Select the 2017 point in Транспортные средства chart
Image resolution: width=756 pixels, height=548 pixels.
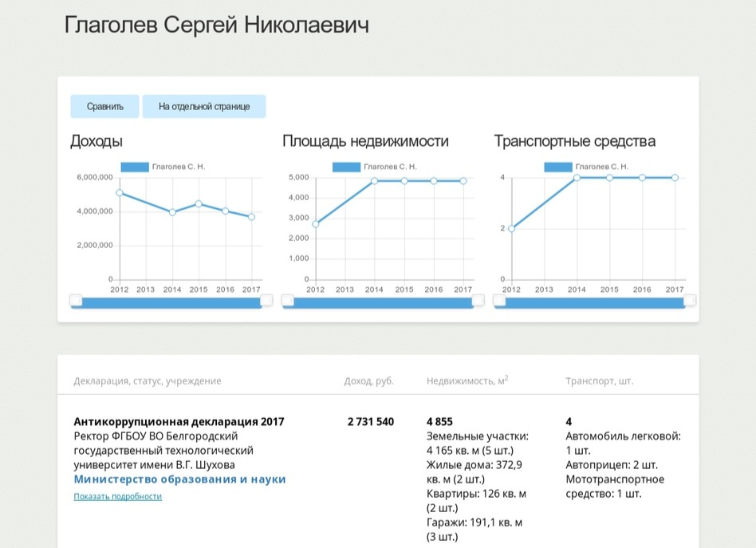(675, 178)
